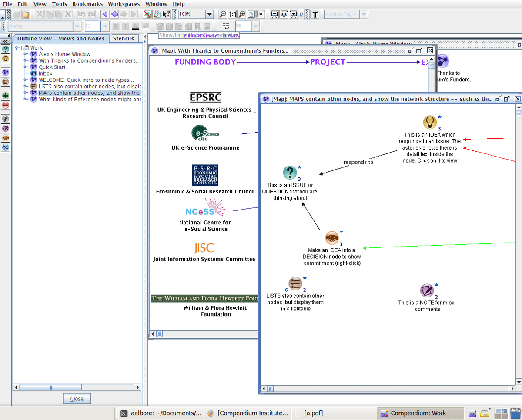
Task: Open the zoom level dropdown
Action: point(210,14)
